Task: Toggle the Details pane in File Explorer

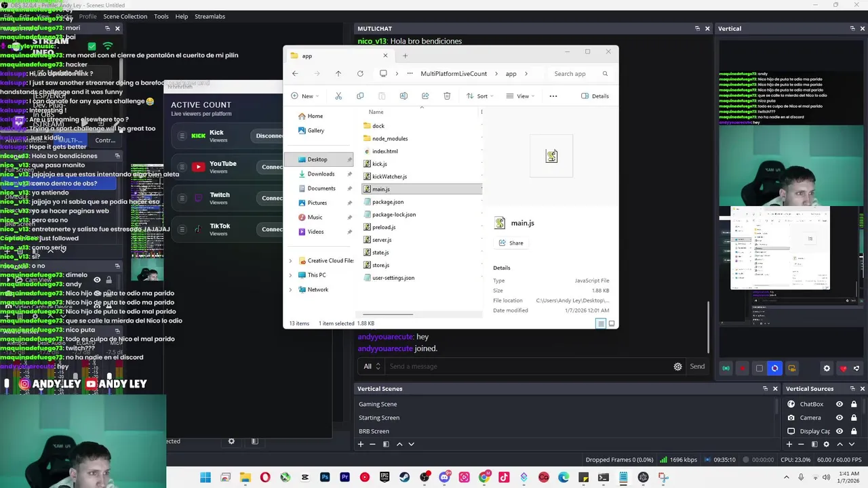Action: click(x=595, y=96)
